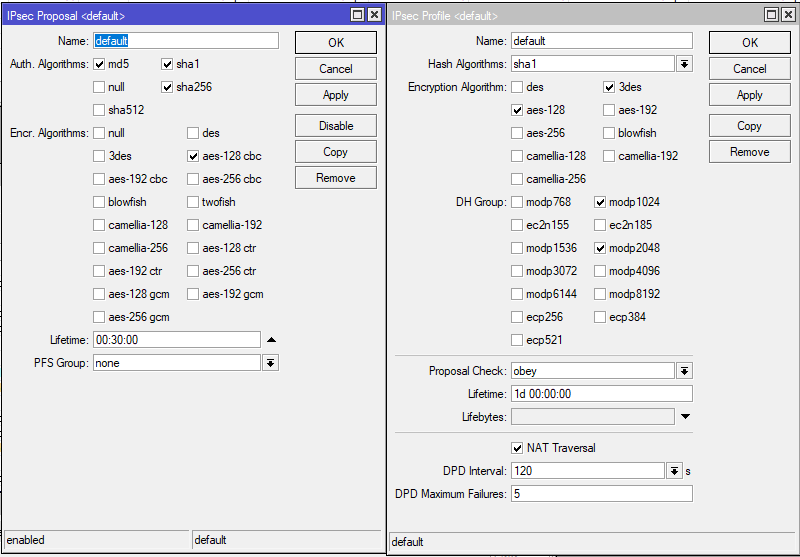The image size is (800, 557).
Task: Check the modp4096 DH Group option
Action: [x=600, y=271]
